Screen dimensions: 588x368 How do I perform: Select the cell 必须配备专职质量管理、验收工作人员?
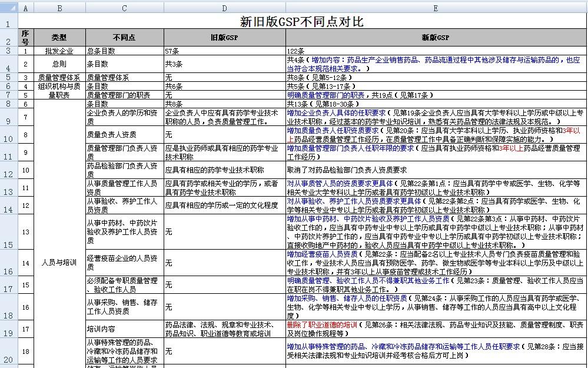pos(125,285)
